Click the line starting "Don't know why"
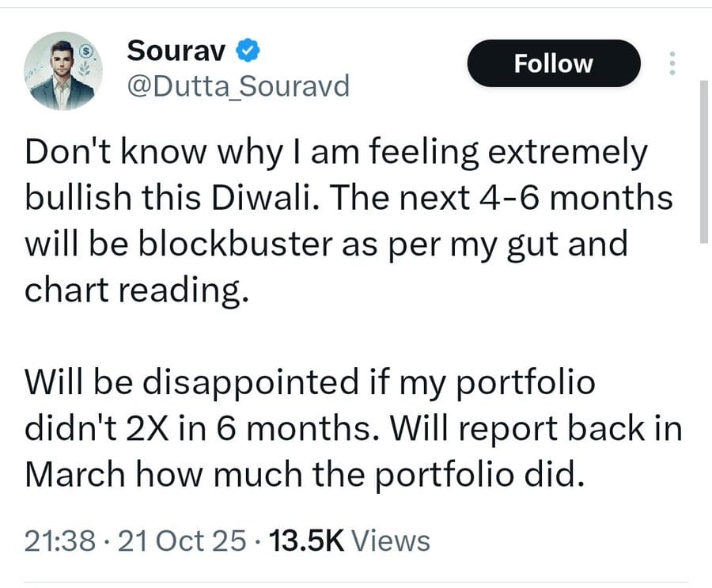This screenshot has width=712, height=588. point(336,153)
